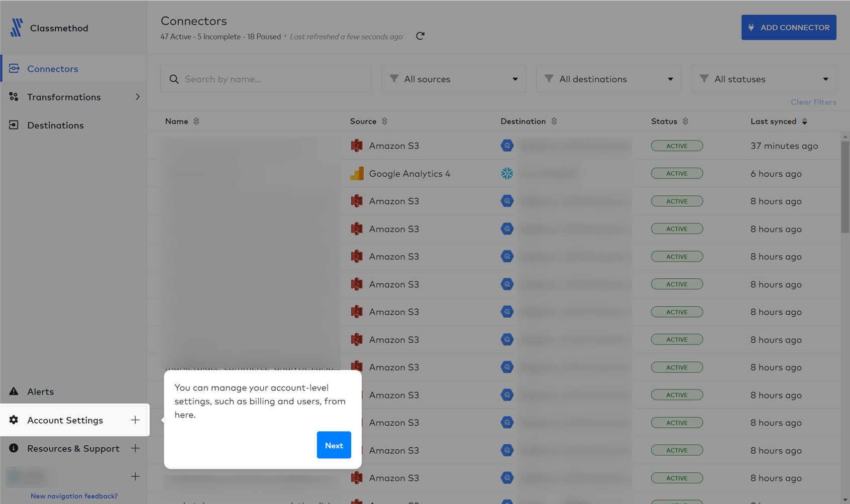Screen dimensions: 850x504
Task: Sort connectors by Name column arrows
Action: coord(196,121)
